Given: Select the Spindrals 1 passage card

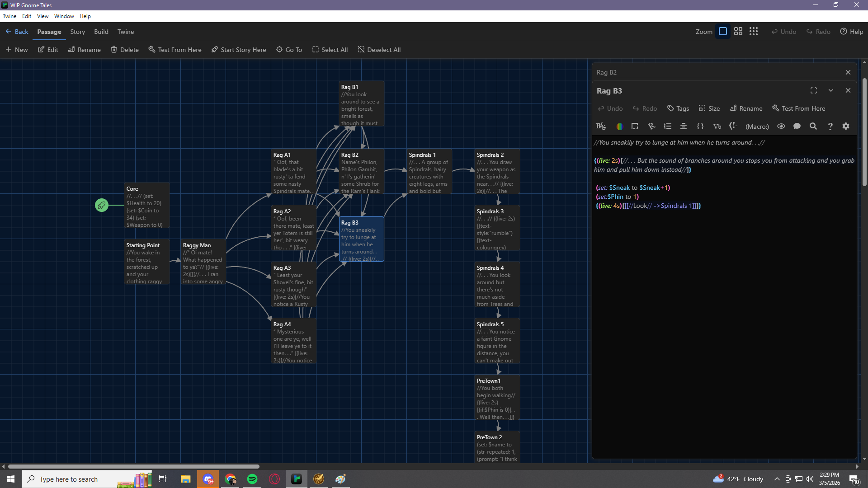Looking at the screenshot, I should coord(429,172).
